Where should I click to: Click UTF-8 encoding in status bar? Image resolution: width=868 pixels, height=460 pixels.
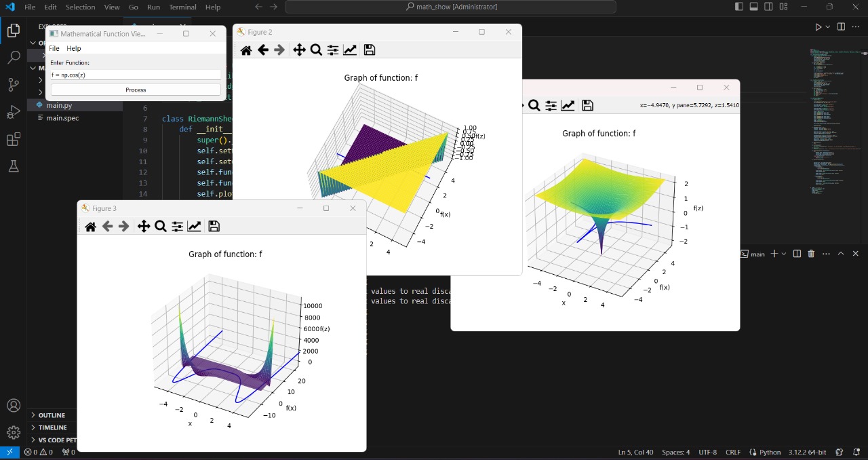[x=708, y=453]
